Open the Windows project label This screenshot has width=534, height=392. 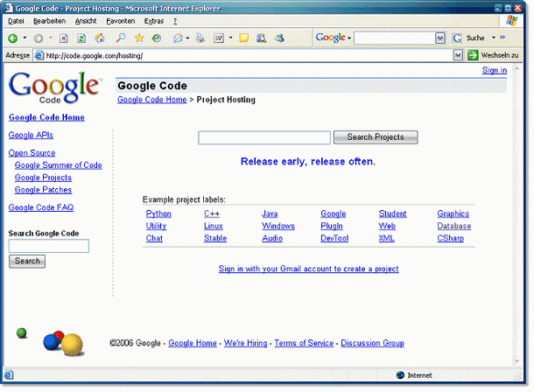278,226
